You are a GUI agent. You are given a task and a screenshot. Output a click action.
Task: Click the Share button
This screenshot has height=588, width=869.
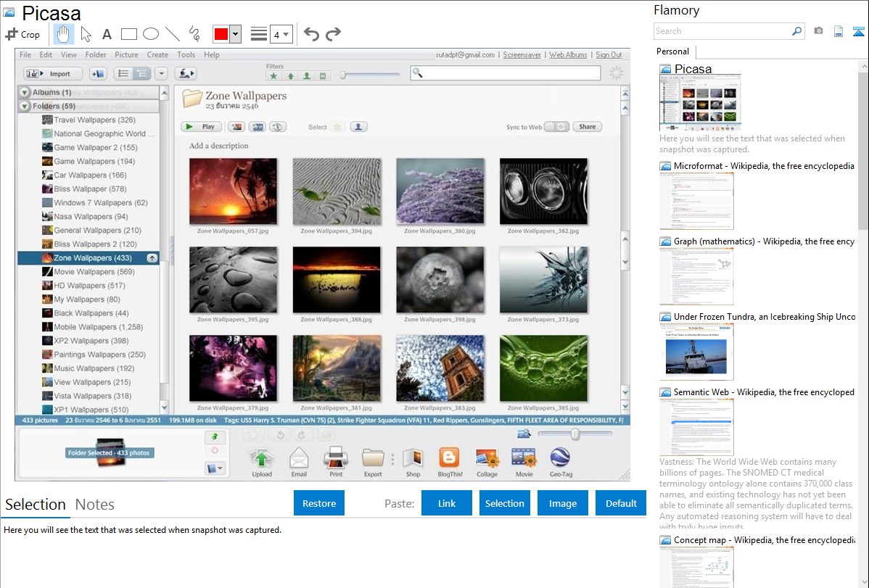click(587, 127)
